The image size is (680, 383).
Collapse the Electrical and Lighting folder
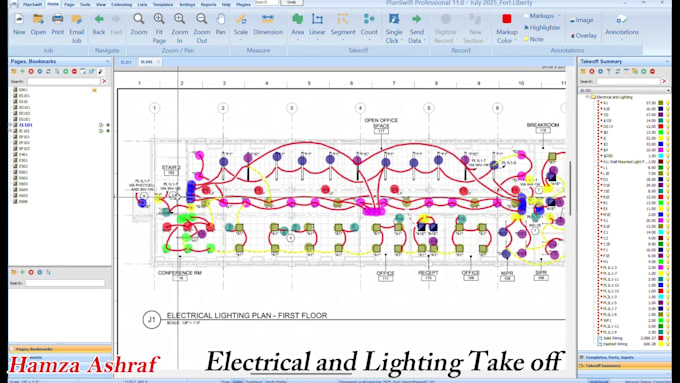pos(588,97)
